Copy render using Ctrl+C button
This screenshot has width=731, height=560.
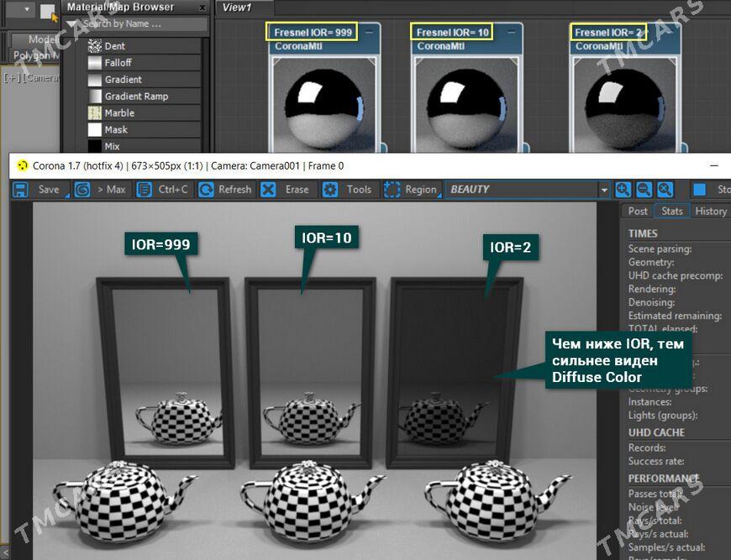pos(163,190)
